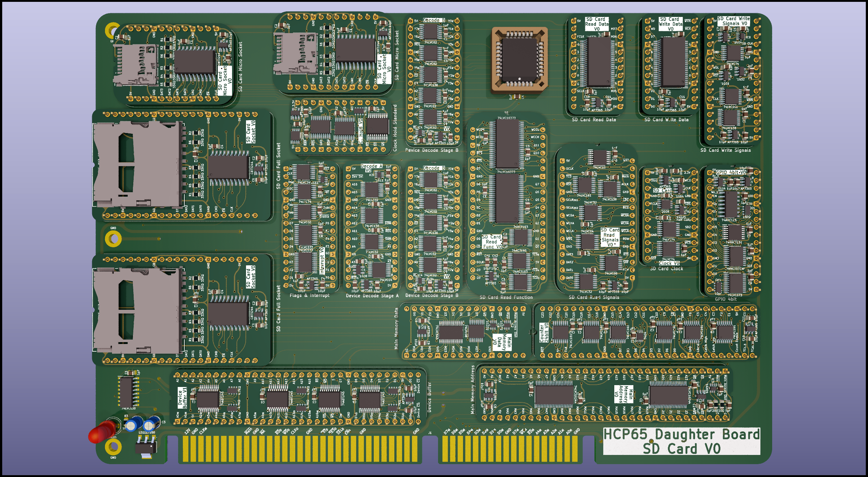Click the SD Card Write Signals V0 label
Image resolution: width=868 pixels, height=477 pixels.
[x=733, y=21]
